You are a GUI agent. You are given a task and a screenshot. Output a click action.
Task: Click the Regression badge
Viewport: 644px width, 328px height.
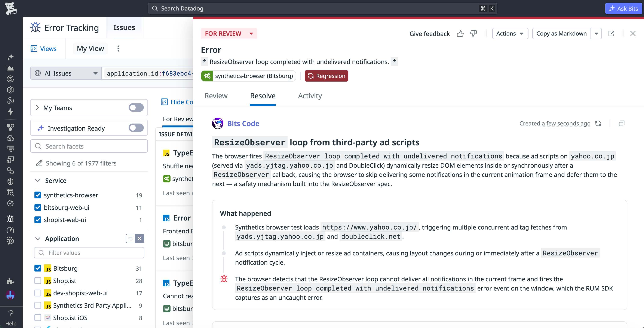tap(326, 76)
